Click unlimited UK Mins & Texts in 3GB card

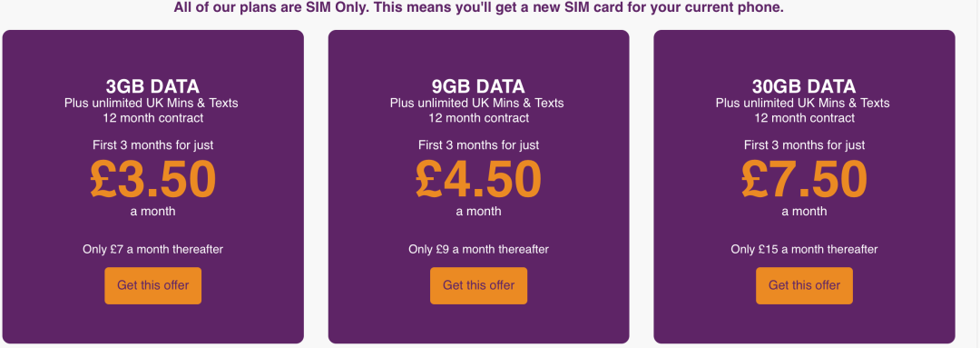163,103
